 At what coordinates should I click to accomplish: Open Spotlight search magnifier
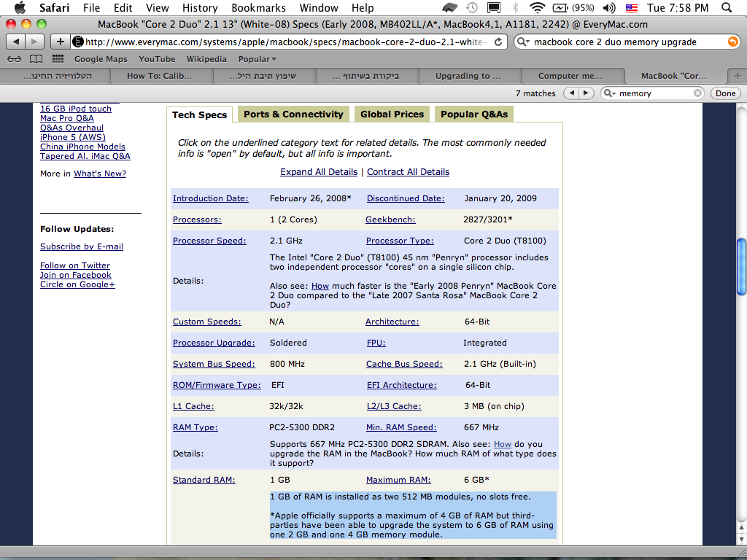727,7
